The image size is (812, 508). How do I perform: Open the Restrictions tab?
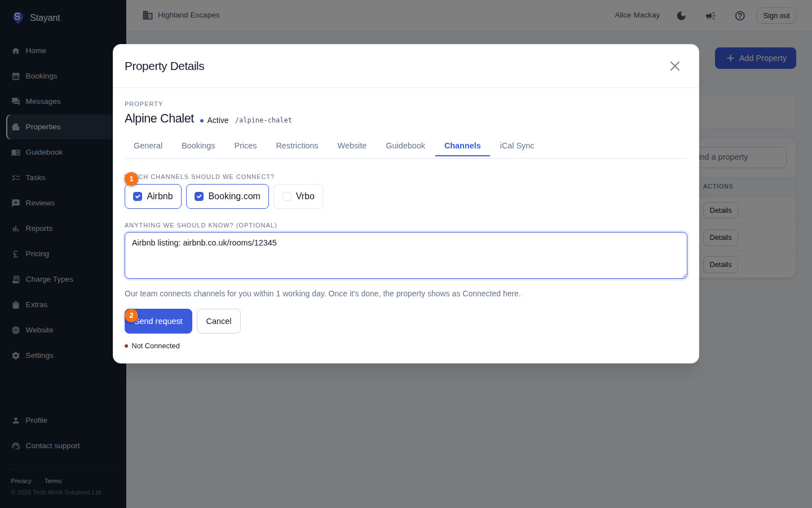[x=297, y=146]
